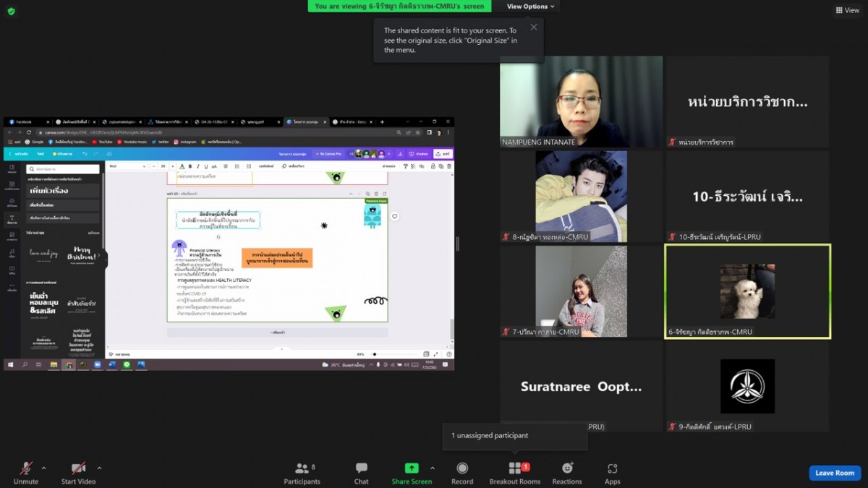Unmute the microphone
Screen dimensions: 868x488
click(x=26, y=473)
